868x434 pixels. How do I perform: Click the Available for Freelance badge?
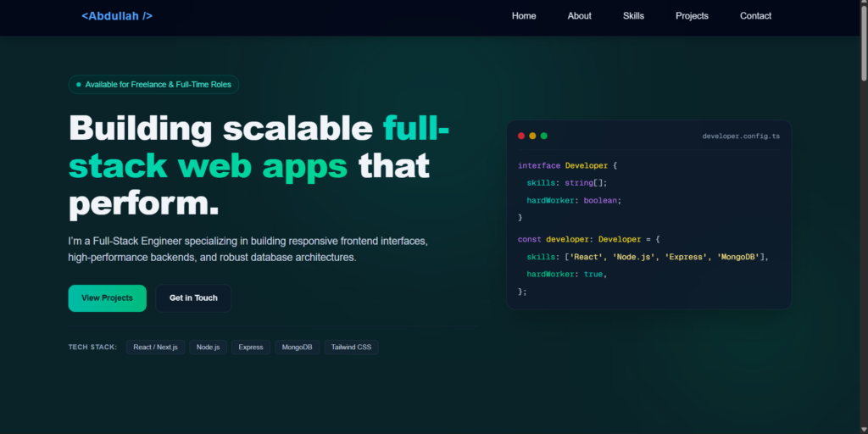(x=154, y=85)
